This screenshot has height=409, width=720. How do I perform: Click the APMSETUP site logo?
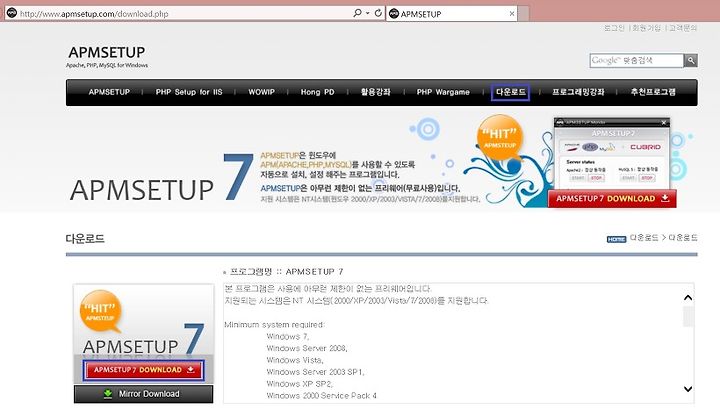pos(107,56)
